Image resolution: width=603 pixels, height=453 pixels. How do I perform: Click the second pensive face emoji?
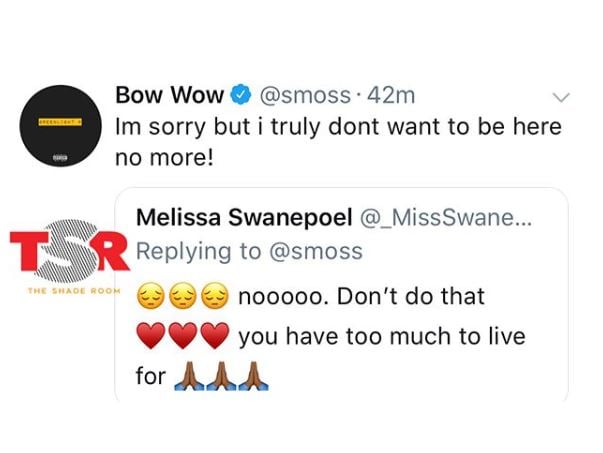coord(183,296)
